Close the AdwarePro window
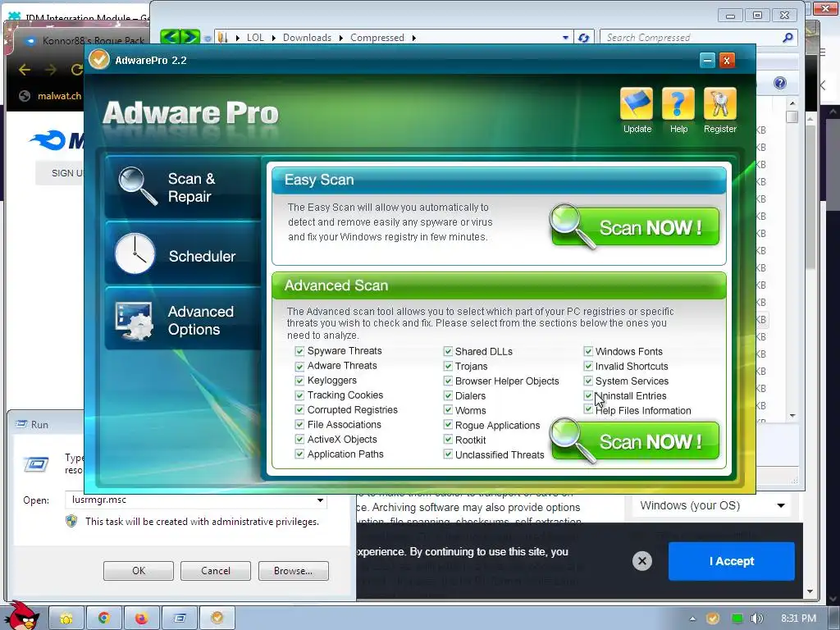The width and height of the screenshot is (840, 630). pos(727,61)
